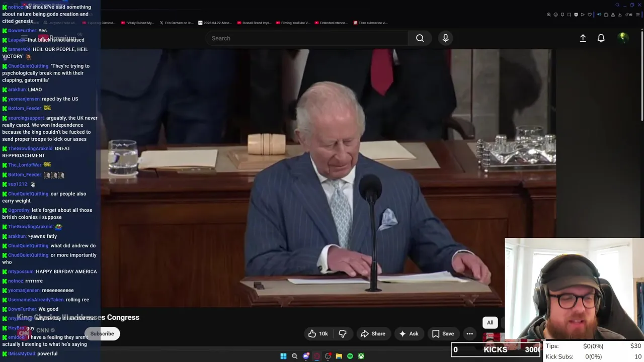Image resolution: width=644 pixels, height=362 pixels.
Task: Subscribe to the CNN channel
Action: (102, 334)
